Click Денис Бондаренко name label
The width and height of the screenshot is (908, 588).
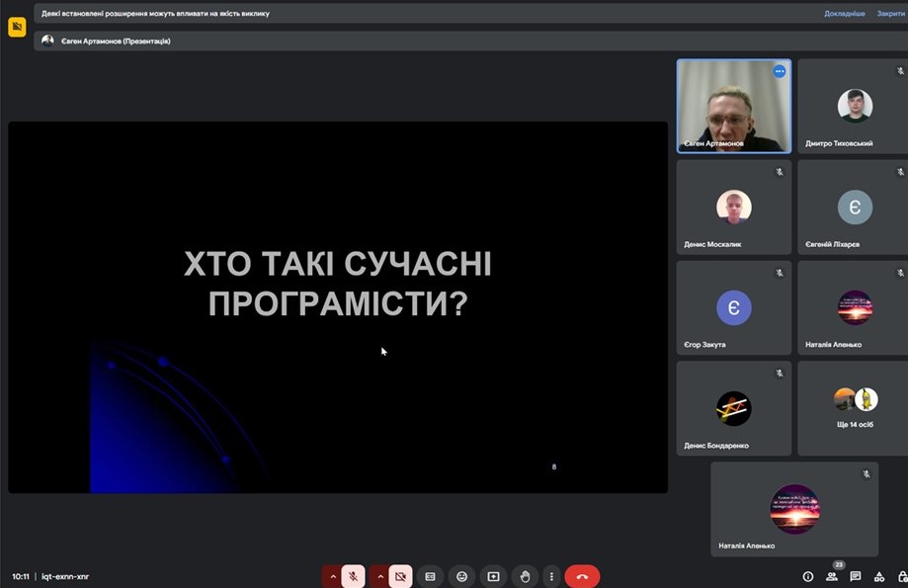pos(716,446)
